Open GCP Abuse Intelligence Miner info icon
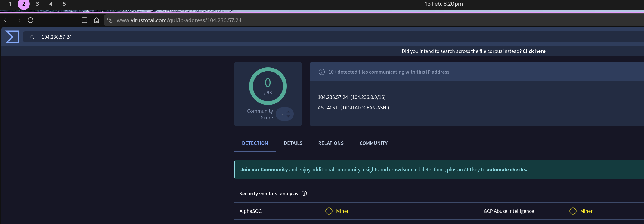The height and width of the screenshot is (224, 644). [x=573, y=211]
